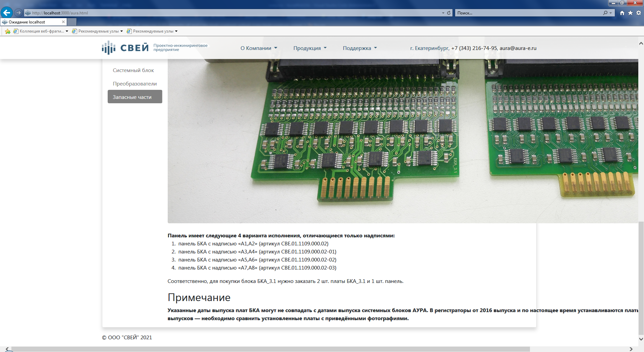Switch to the Ожидание localhost tab
644x352 pixels.
click(32, 22)
